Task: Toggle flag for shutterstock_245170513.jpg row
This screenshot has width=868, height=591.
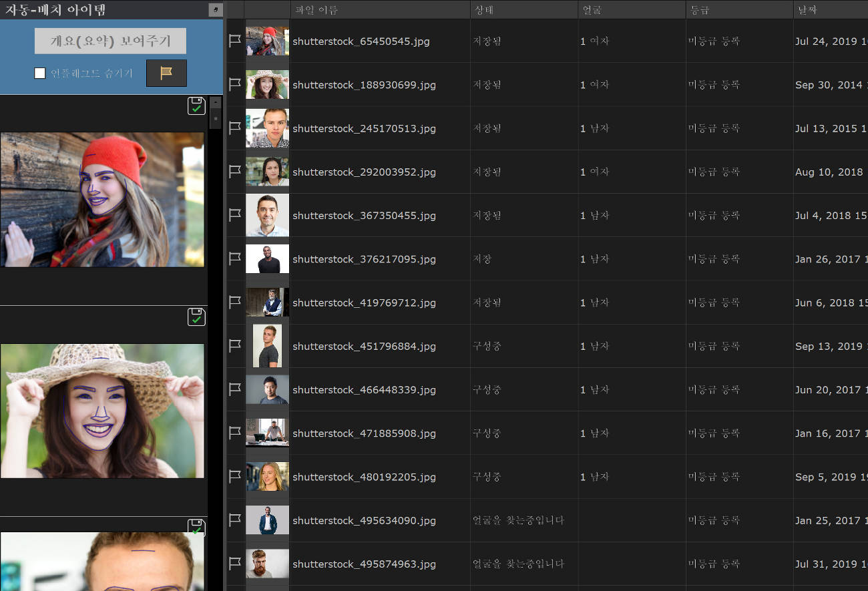Action: point(235,128)
